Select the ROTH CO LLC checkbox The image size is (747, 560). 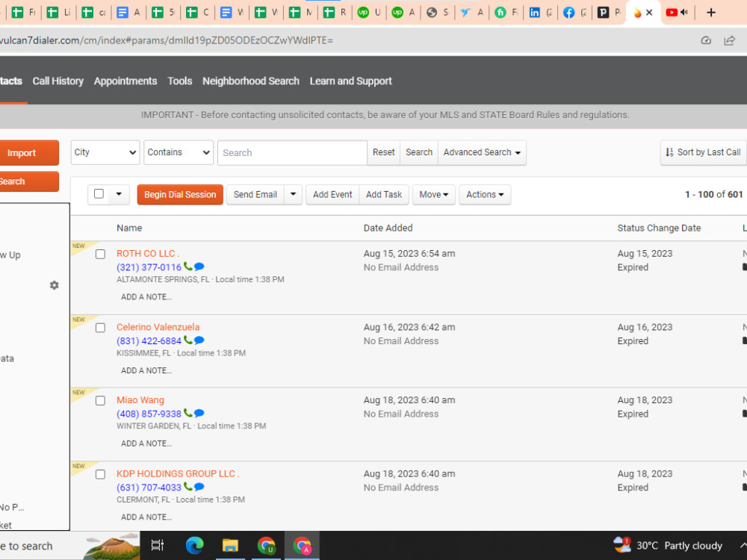pos(100,255)
